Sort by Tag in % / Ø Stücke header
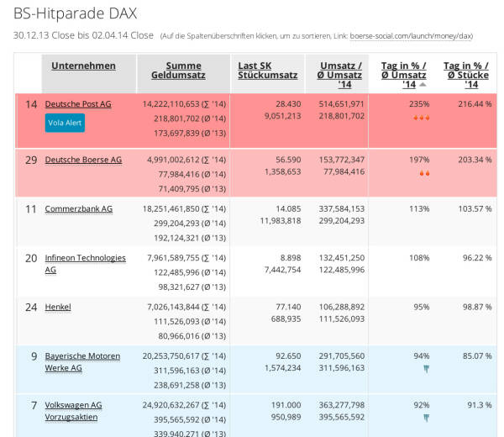This screenshot has width=504, height=437. click(x=466, y=75)
